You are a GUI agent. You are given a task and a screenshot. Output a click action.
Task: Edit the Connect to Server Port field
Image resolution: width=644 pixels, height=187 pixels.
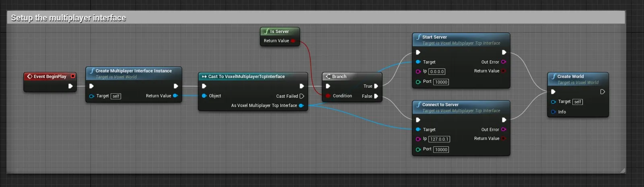pyautogui.click(x=441, y=149)
